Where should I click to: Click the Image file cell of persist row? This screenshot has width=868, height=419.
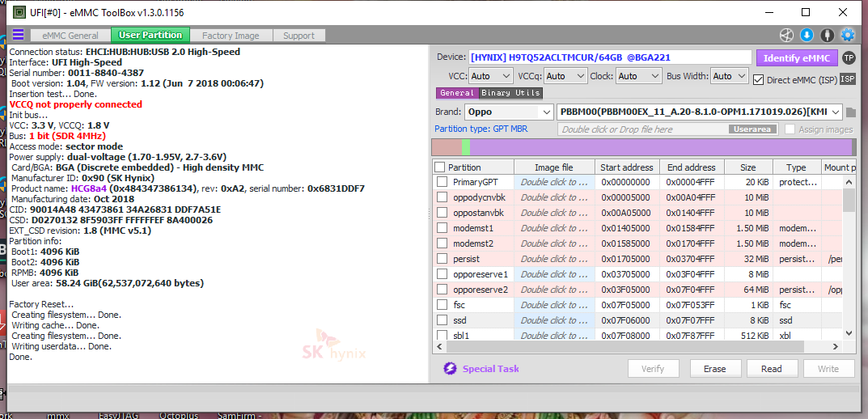click(554, 259)
